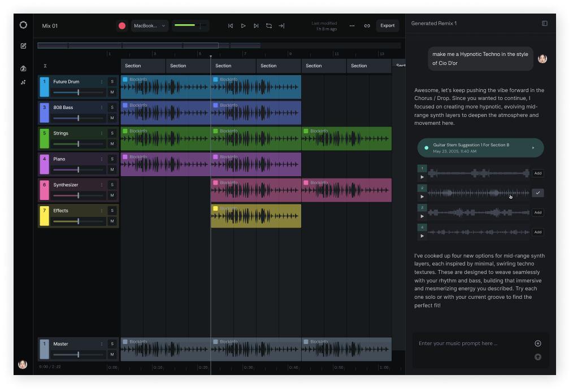573x392 pixels.
Task: Solo the Effects track
Action: (x=112, y=211)
